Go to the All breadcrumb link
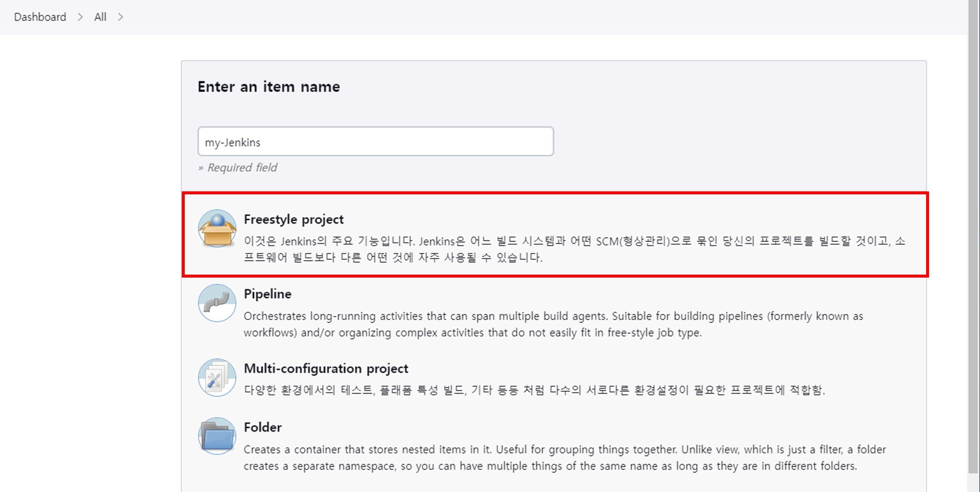Screen dimensions: 980x492 pyautogui.click(x=100, y=17)
